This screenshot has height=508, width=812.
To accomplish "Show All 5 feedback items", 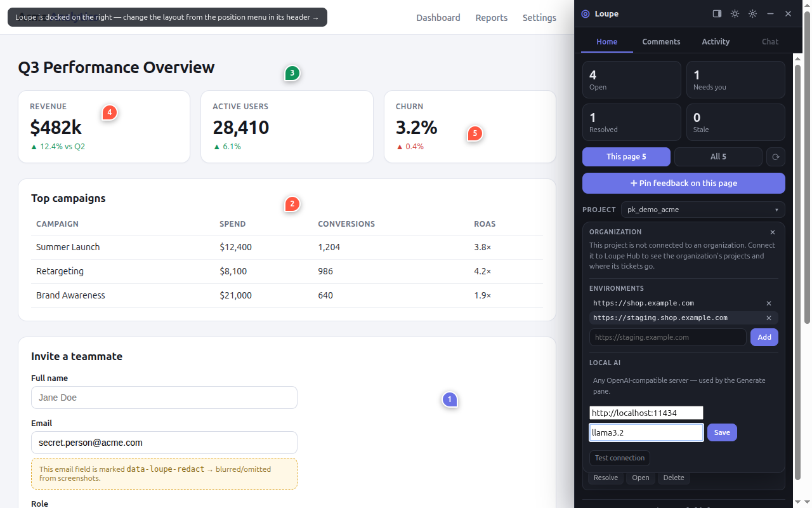I will (x=718, y=157).
